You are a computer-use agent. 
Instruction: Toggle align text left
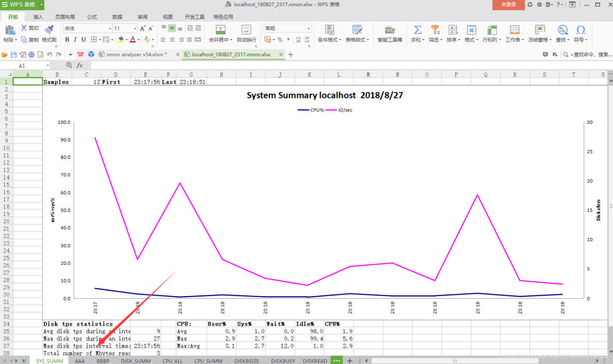[x=163, y=40]
